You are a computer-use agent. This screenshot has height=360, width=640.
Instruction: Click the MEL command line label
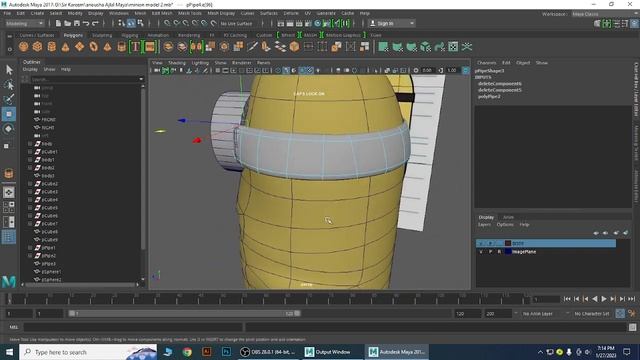click(x=13, y=327)
